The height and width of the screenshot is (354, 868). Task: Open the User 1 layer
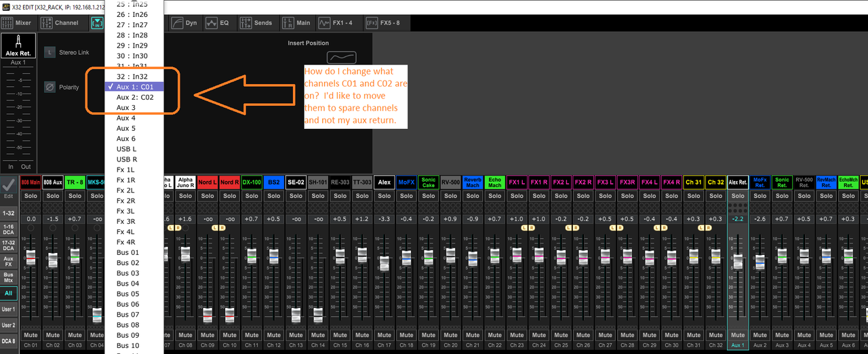tap(9, 309)
